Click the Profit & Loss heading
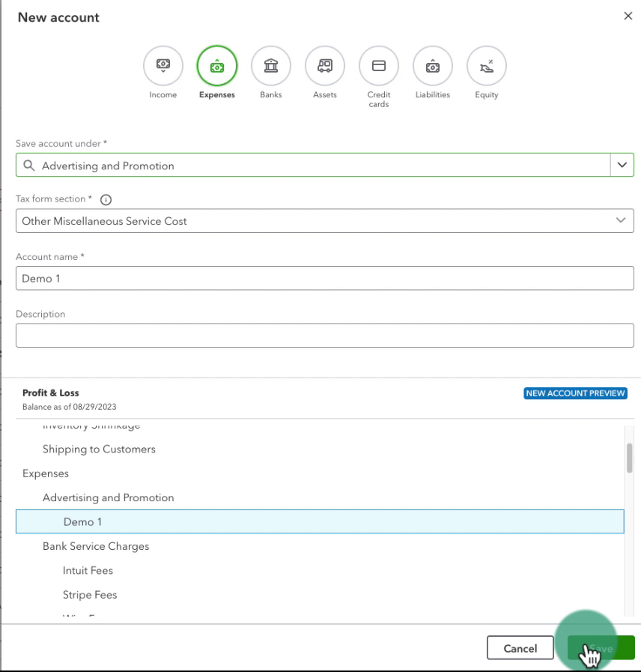Image resolution: width=641 pixels, height=672 pixels. click(x=51, y=393)
